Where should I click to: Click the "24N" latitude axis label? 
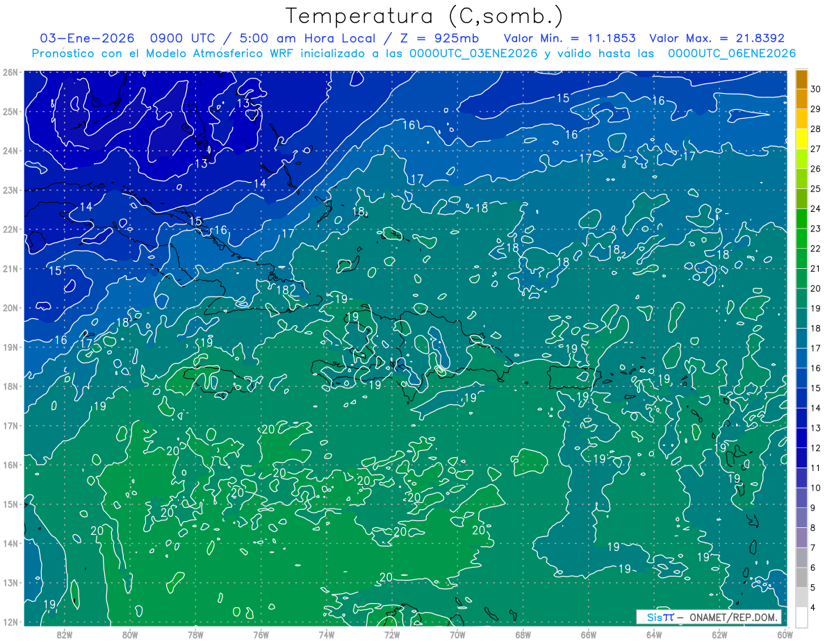10,151
